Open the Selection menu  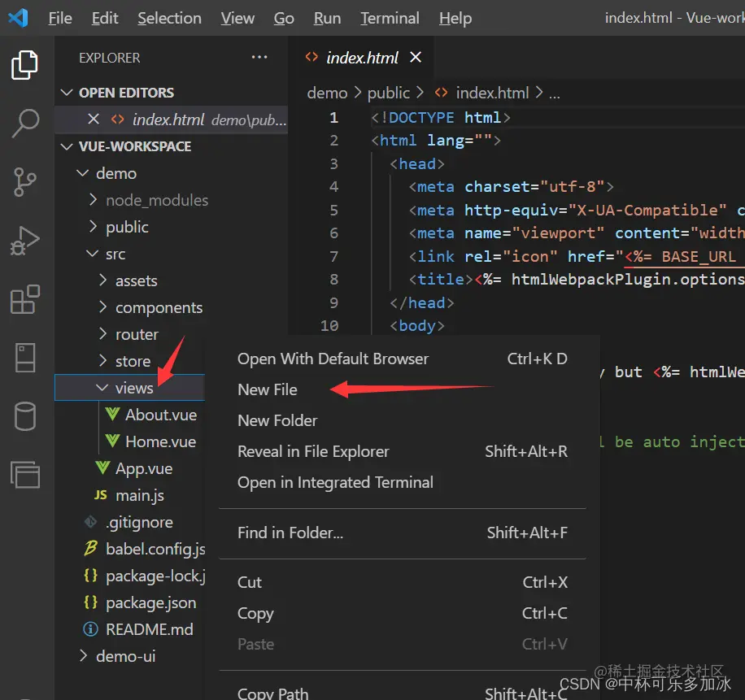tap(170, 18)
